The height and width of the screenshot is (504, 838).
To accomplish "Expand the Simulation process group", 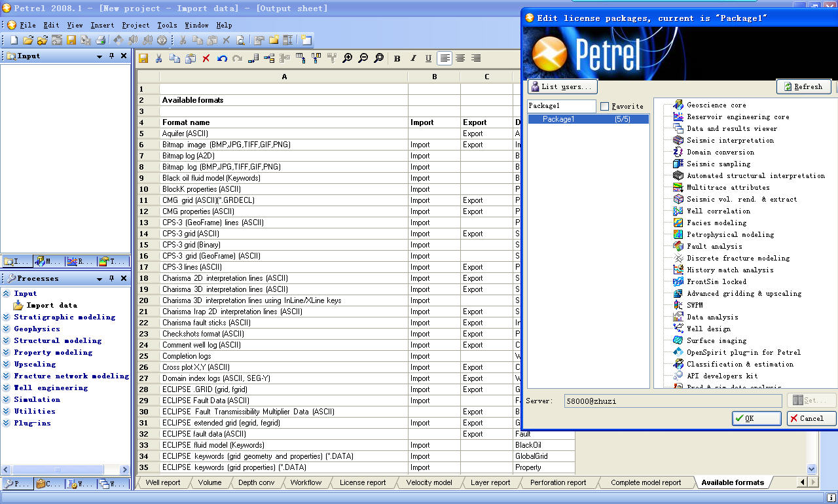I will (7, 400).
